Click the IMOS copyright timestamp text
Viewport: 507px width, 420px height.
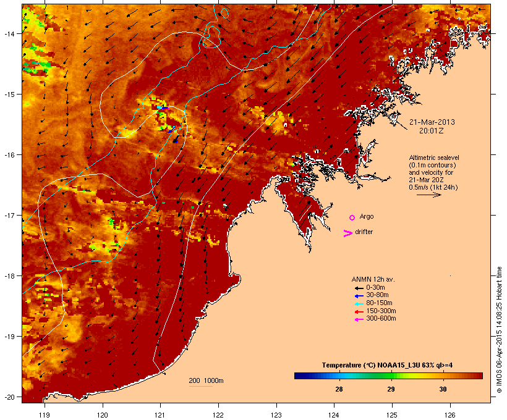pyautogui.click(x=499, y=330)
